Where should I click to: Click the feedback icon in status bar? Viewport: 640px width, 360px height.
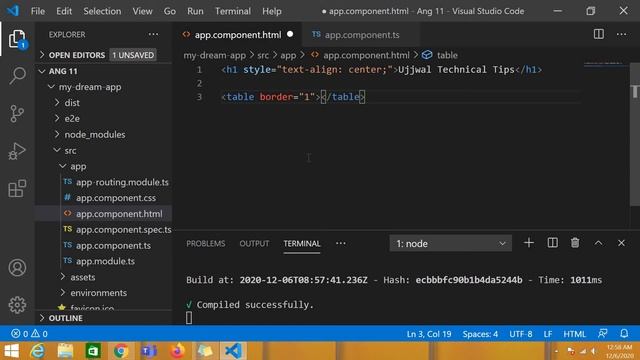coord(602,334)
